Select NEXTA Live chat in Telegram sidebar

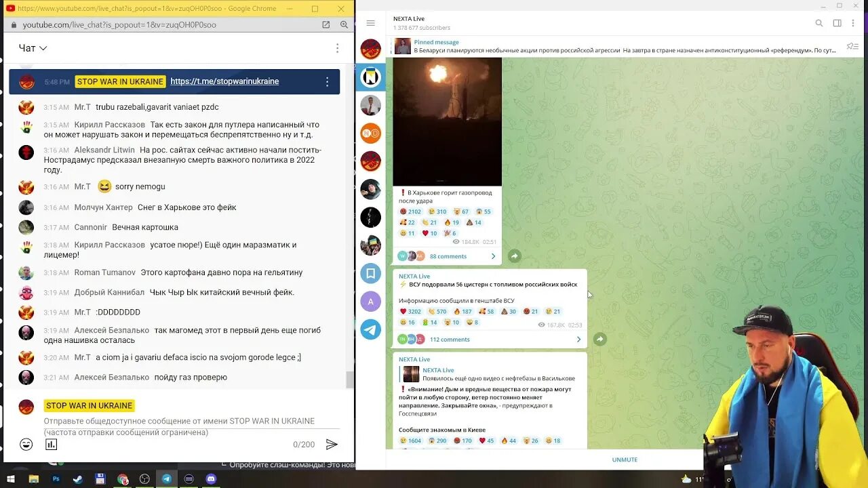[x=370, y=77]
